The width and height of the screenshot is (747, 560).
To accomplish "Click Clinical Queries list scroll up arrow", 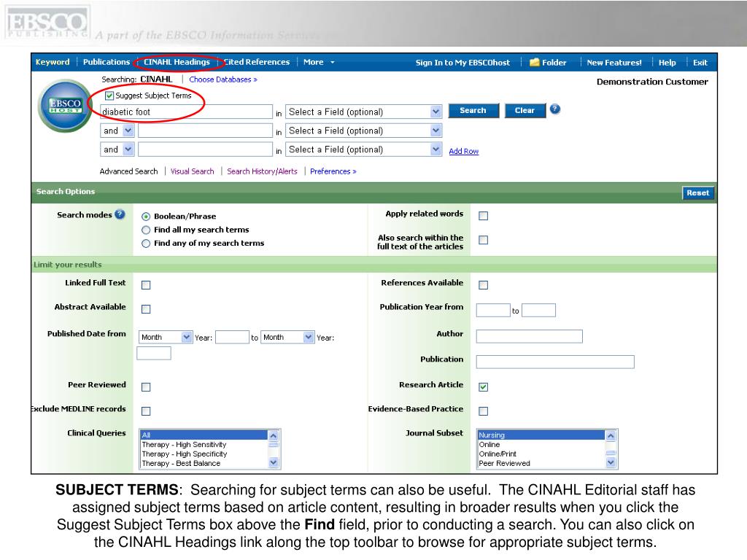I will pyautogui.click(x=274, y=436).
